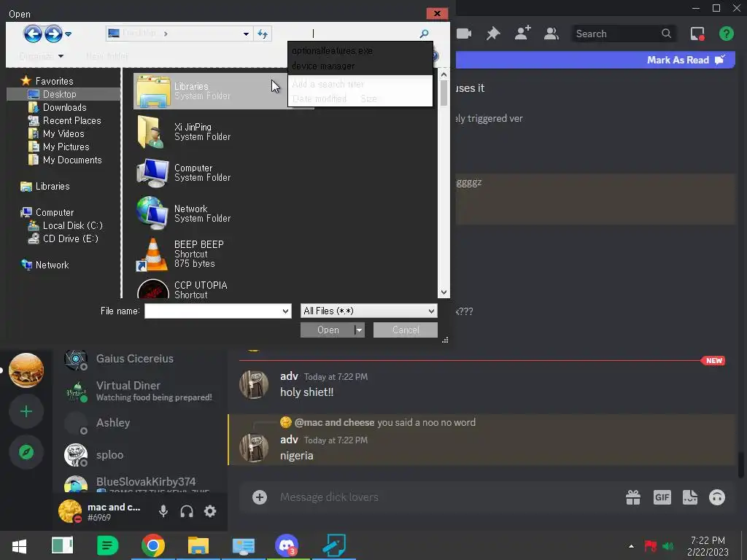The width and height of the screenshot is (747, 560).
Task: Refresh the Open dialog folder view
Action: click(x=263, y=34)
